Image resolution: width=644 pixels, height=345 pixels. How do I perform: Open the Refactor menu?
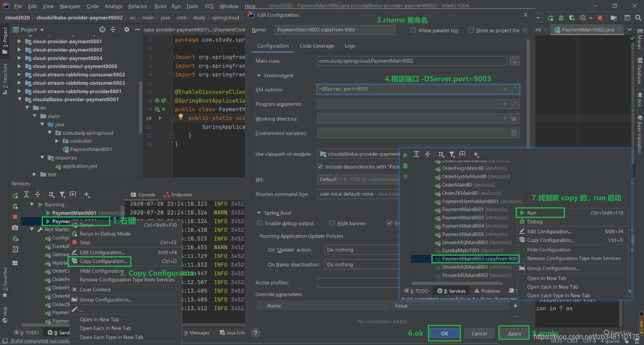[x=137, y=6]
